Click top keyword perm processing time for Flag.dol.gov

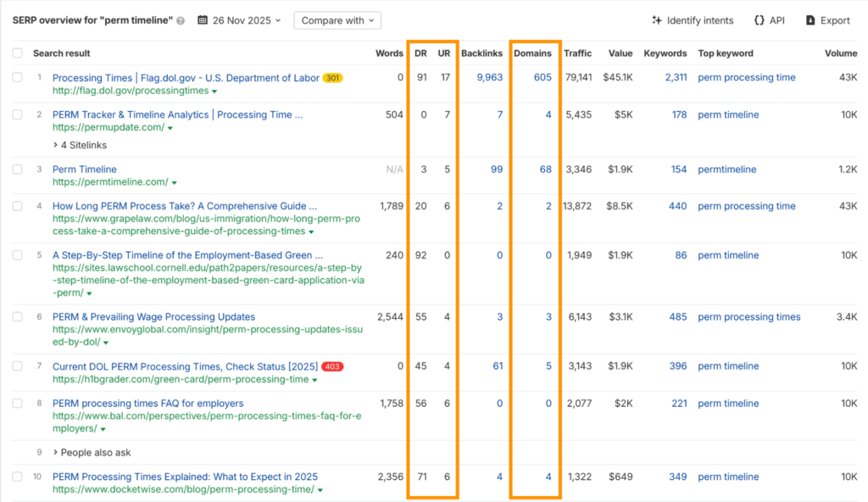(746, 78)
